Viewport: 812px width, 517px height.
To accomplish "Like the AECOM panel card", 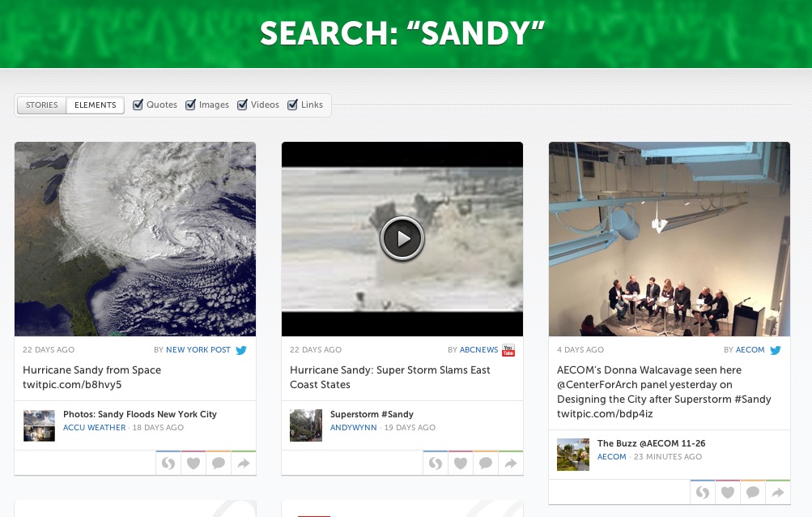I will tap(728, 492).
